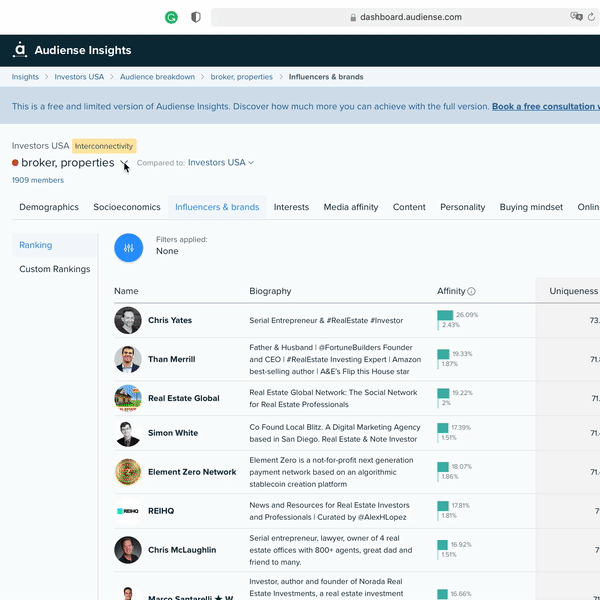The height and width of the screenshot is (600, 600).
Task: Click Real Estate Global avatar
Action: tap(128, 398)
